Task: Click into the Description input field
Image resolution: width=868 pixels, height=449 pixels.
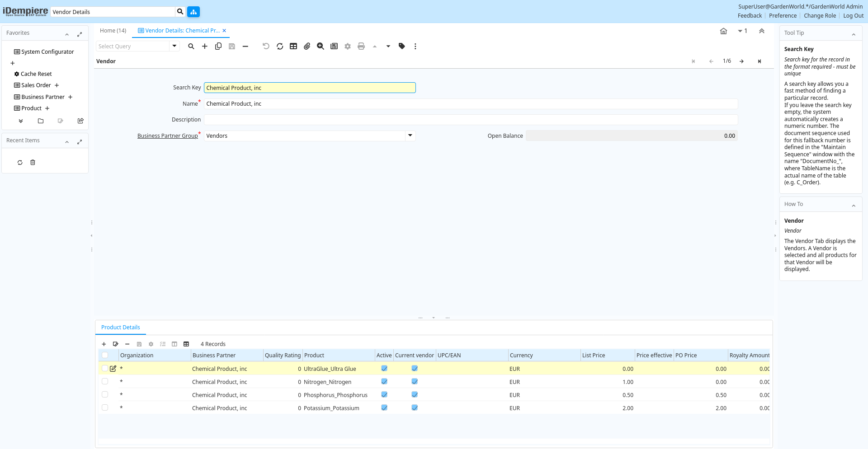Action: pos(471,120)
